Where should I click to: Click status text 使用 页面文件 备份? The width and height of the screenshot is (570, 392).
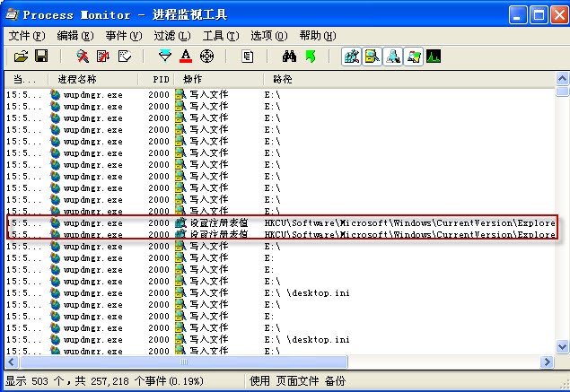[297, 381]
